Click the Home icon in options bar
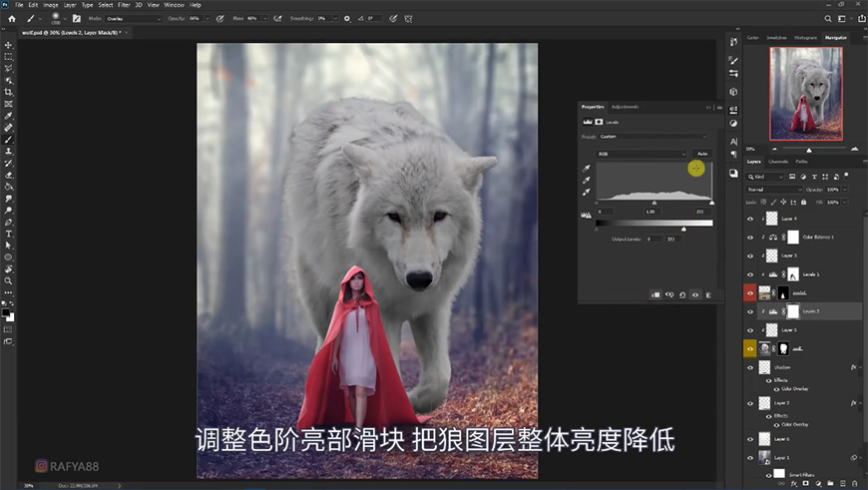 12,18
